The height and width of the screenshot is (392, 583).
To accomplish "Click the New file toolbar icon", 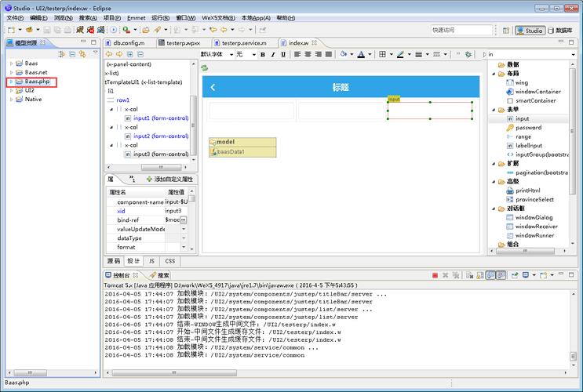I will (x=12, y=30).
